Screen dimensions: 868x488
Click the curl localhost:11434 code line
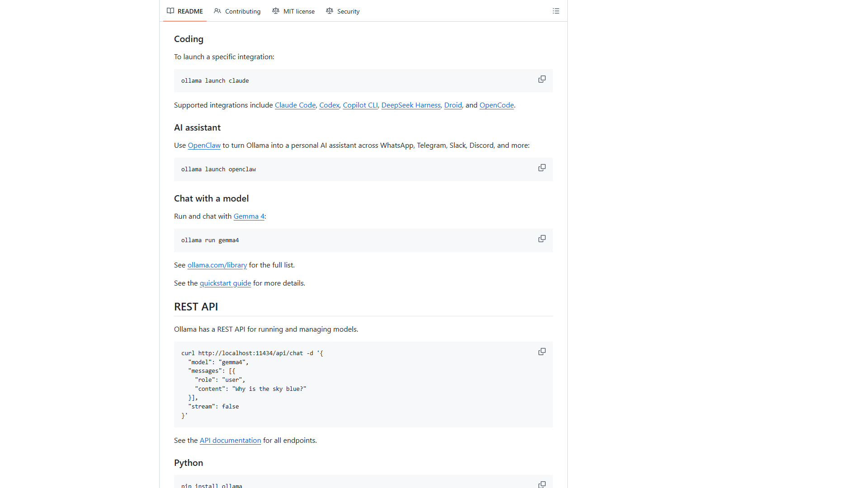252,353
